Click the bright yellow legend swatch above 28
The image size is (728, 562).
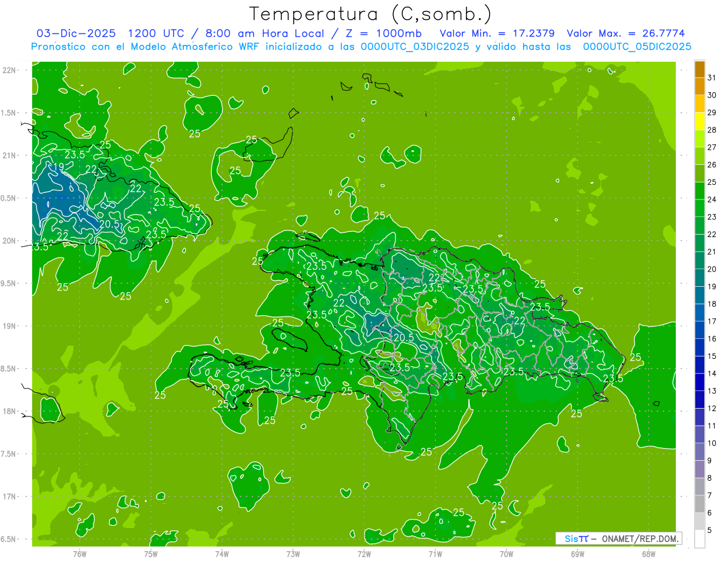pos(699,121)
